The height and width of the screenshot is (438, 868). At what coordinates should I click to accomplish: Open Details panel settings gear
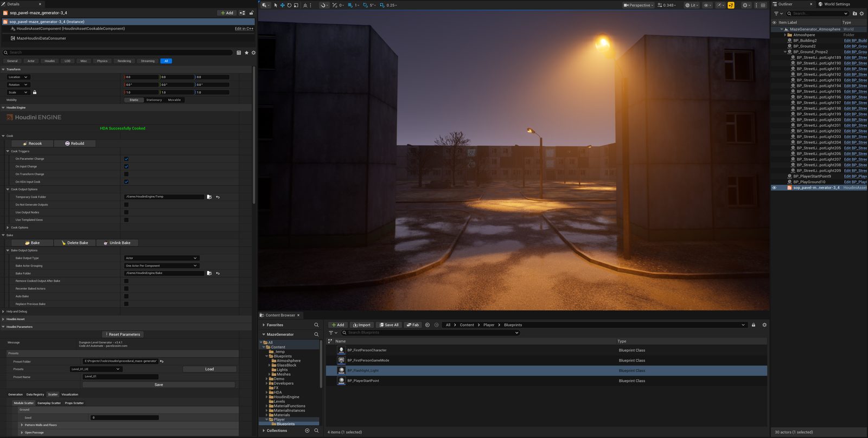pos(253,53)
